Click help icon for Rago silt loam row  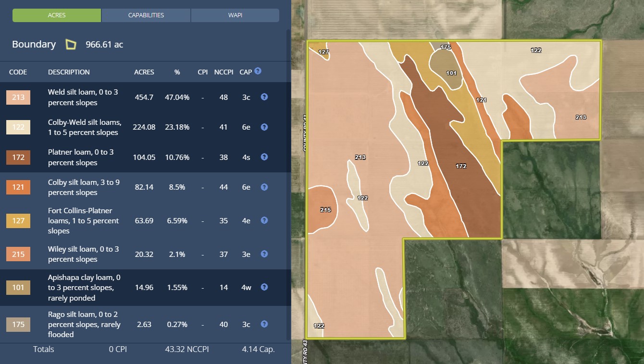click(x=264, y=324)
